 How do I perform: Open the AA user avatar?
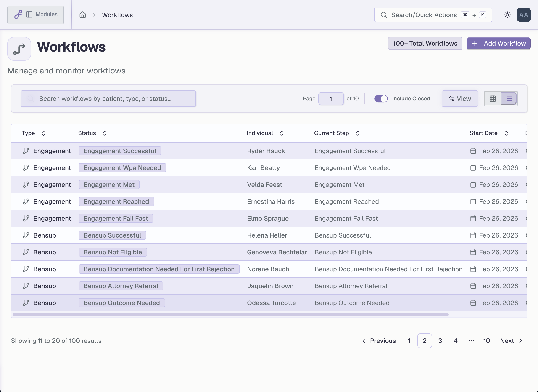click(x=524, y=15)
